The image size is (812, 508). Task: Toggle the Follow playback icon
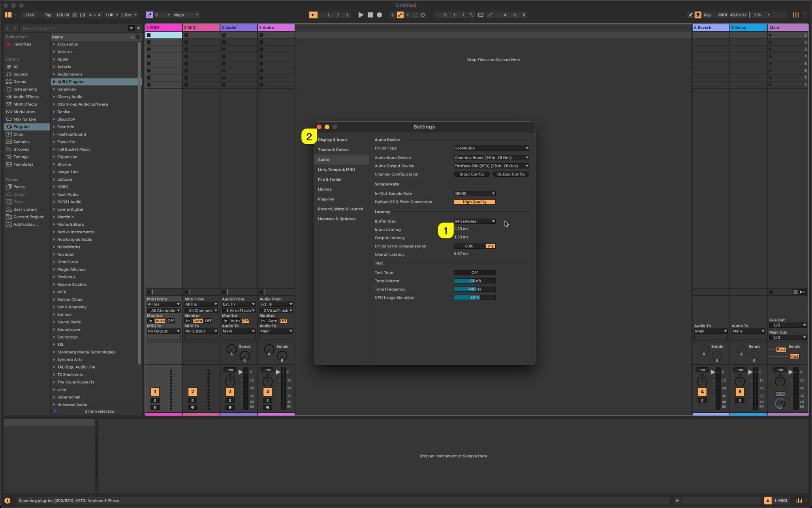point(313,15)
